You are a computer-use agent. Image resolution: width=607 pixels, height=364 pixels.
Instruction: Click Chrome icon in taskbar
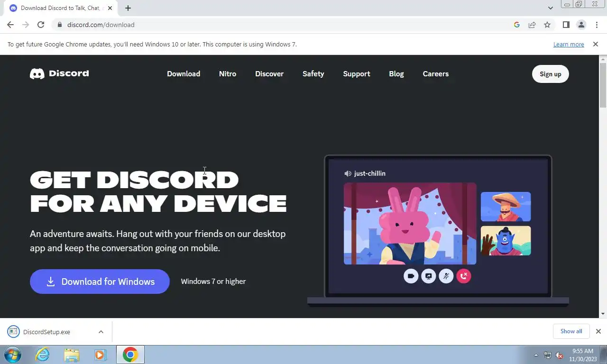130,355
